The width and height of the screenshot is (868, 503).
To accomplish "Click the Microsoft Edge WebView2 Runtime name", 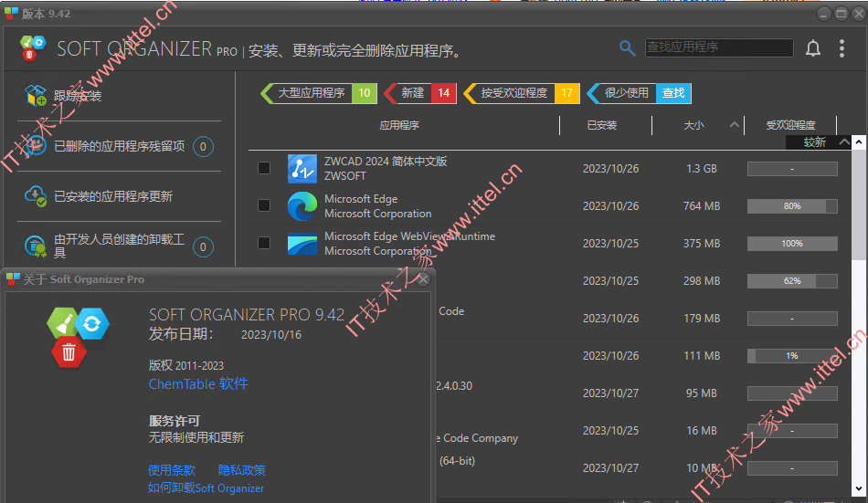I will [409, 236].
